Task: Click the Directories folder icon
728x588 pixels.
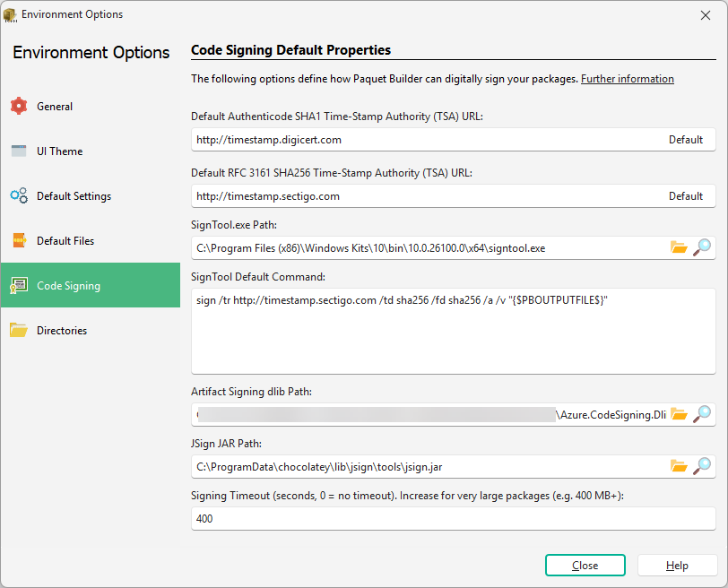Action: pyautogui.click(x=19, y=330)
